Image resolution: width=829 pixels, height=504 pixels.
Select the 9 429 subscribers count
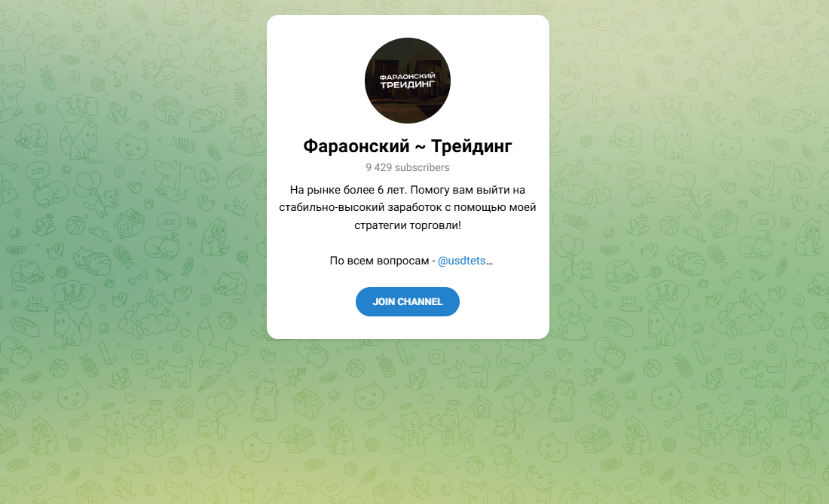click(407, 167)
